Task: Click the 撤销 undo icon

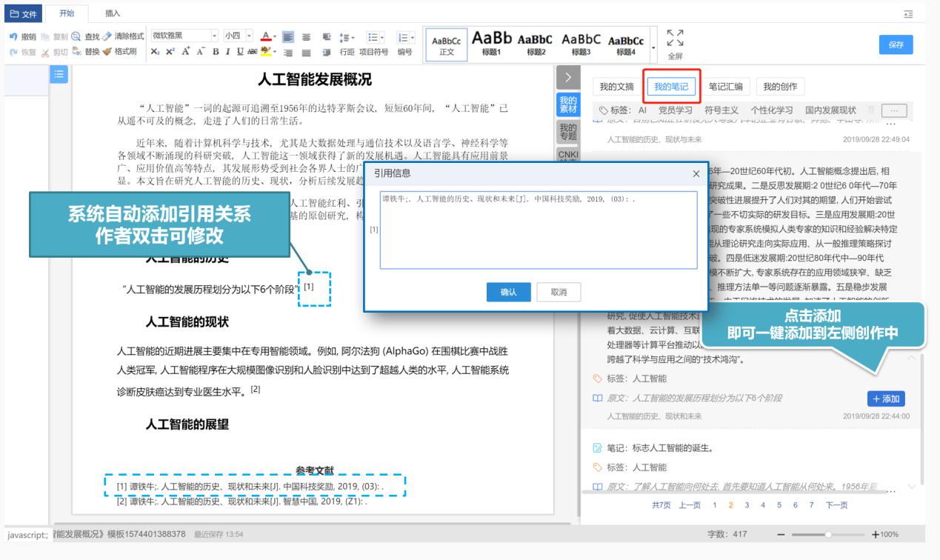Action: coord(13,36)
